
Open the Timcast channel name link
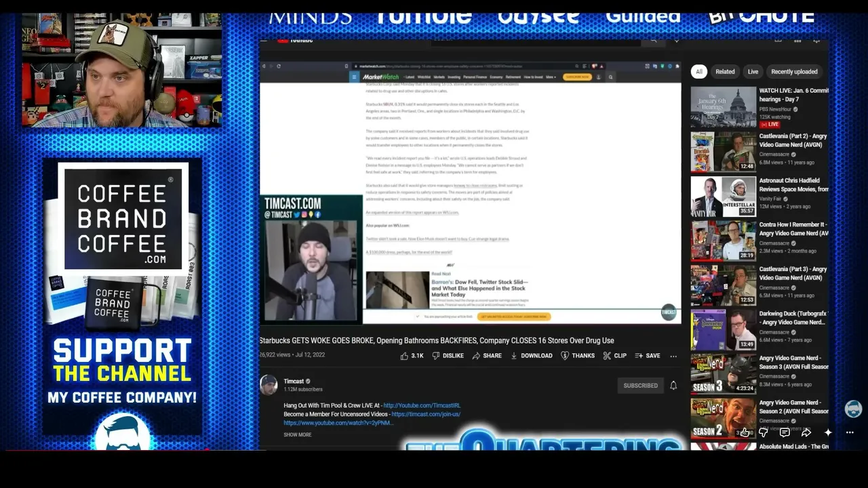[x=294, y=381]
